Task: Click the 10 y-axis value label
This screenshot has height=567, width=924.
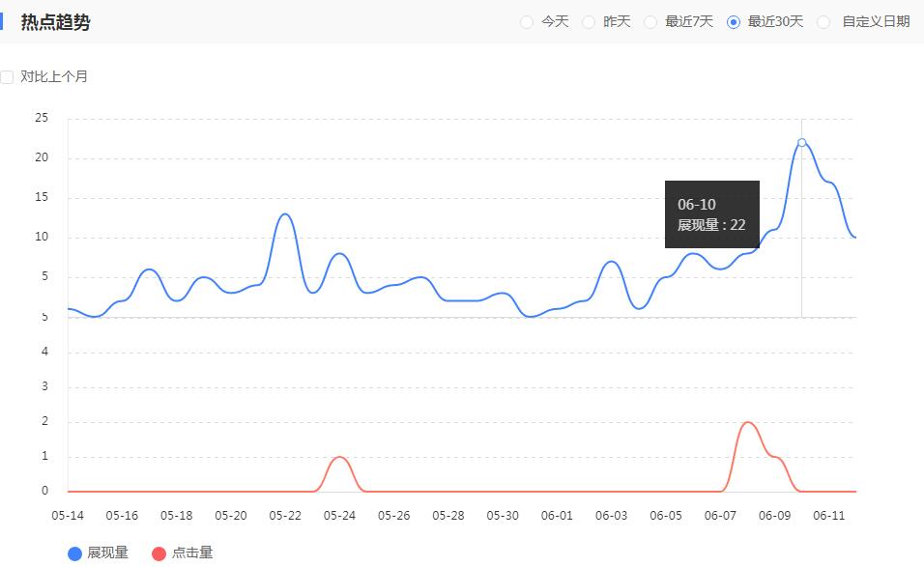Action: 42,237
